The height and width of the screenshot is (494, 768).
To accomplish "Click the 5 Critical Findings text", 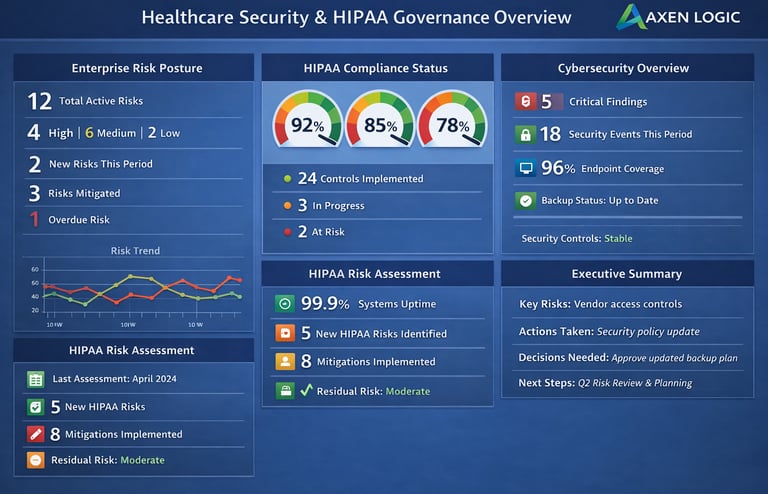I will click(x=594, y=101).
